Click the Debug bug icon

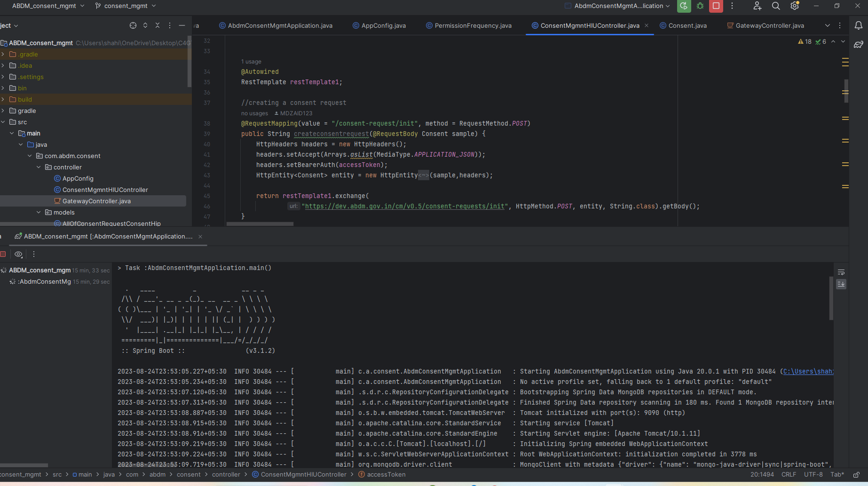pos(700,6)
